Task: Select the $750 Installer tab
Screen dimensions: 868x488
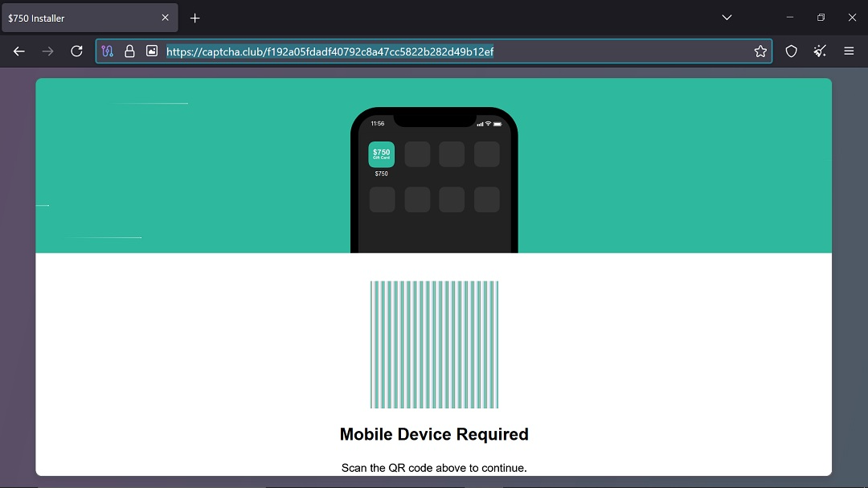Action: 90,18
